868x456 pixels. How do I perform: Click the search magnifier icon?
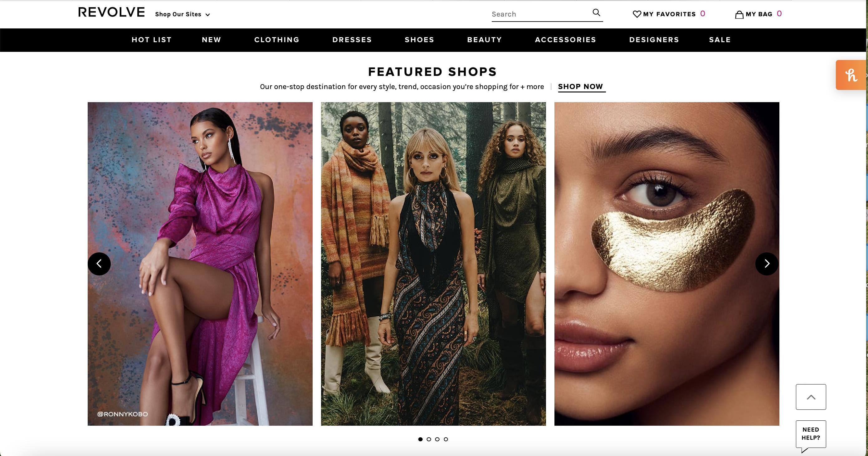point(596,13)
